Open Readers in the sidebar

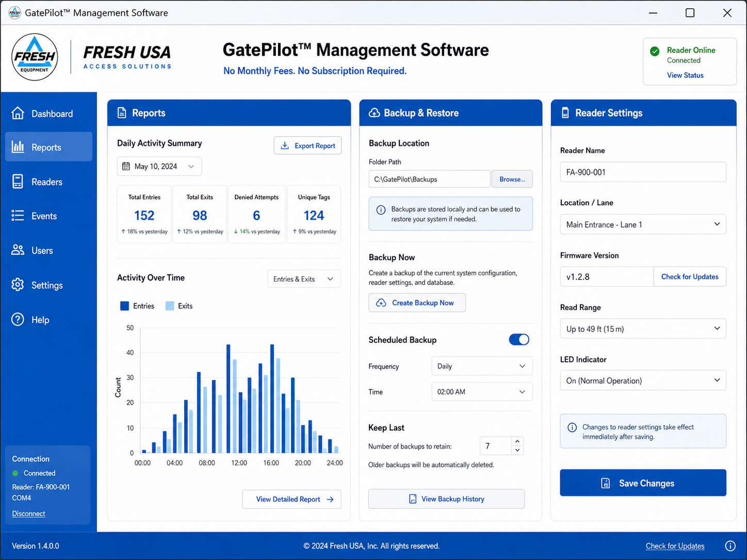pos(48,182)
